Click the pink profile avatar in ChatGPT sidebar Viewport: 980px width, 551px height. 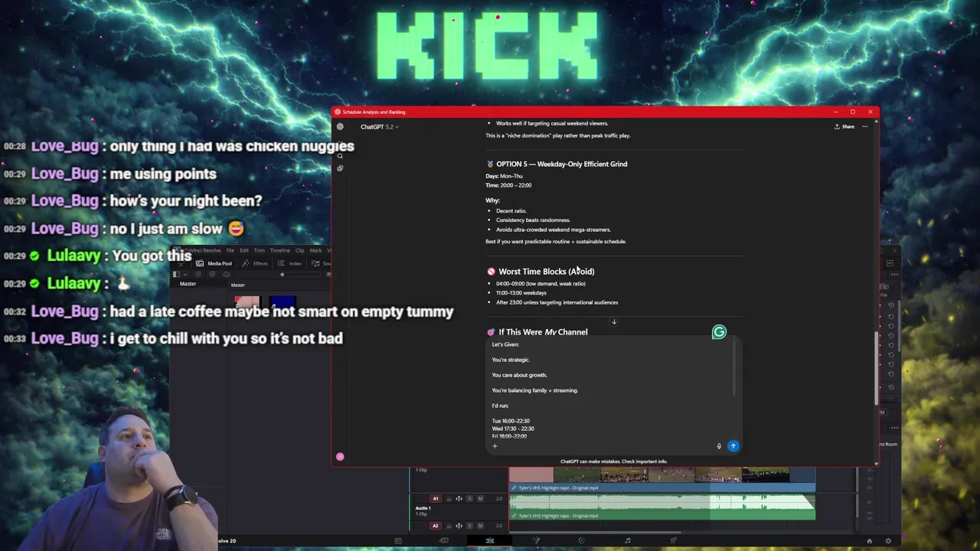(340, 457)
